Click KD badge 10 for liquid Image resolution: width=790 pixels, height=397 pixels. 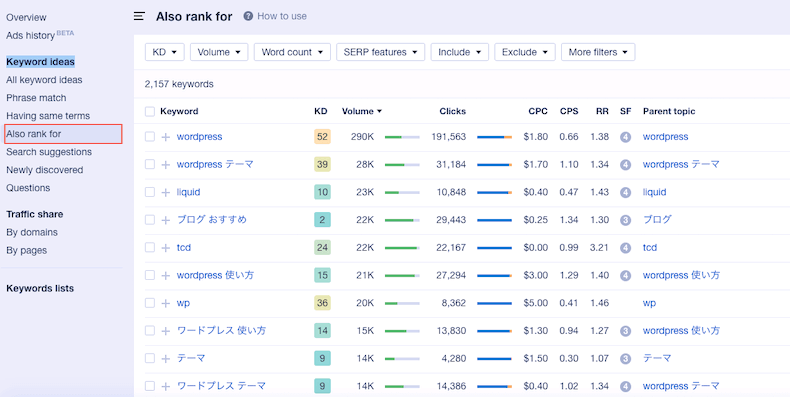tap(322, 192)
